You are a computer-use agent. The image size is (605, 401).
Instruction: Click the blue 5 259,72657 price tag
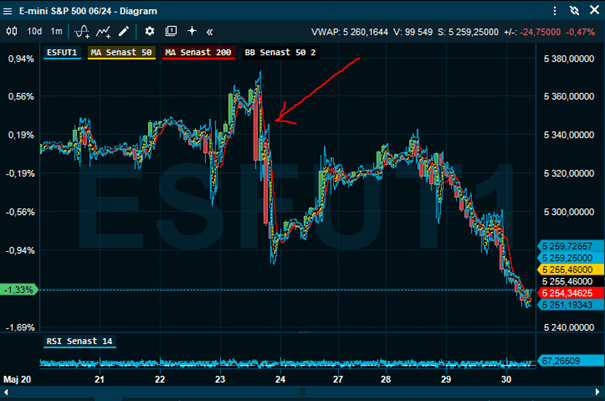pyautogui.click(x=571, y=246)
